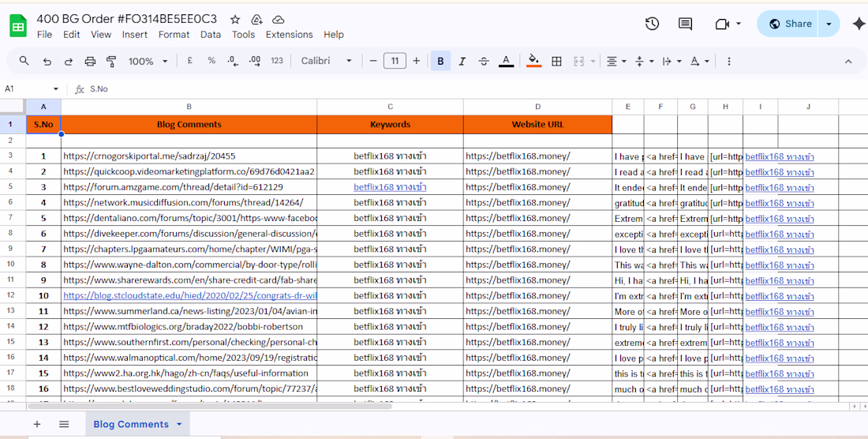Click the merge cells icon
The height and width of the screenshot is (439, 868).
[x=579, y=62]
